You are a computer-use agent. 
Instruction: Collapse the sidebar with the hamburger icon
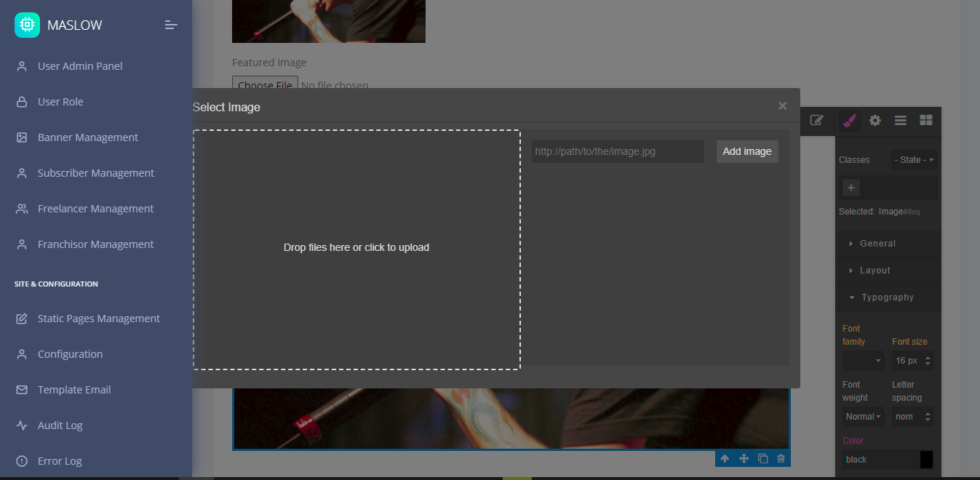(171, 25)
